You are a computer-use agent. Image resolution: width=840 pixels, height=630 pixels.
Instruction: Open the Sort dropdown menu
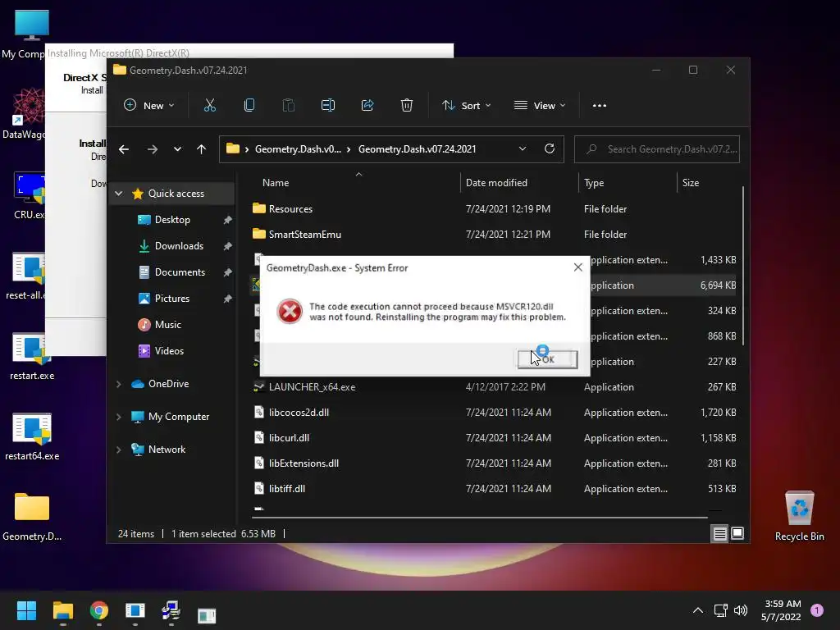click(466, 106)
